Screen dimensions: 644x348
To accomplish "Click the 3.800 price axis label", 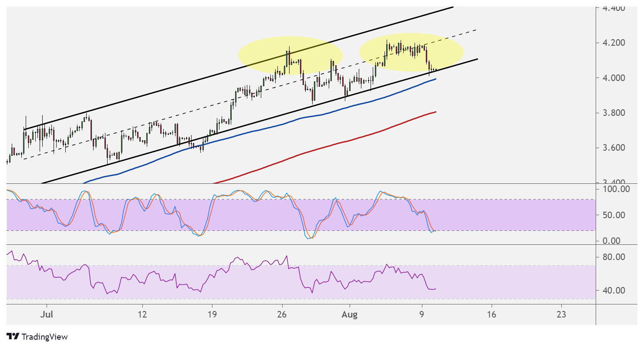I will tap(613, 113).
